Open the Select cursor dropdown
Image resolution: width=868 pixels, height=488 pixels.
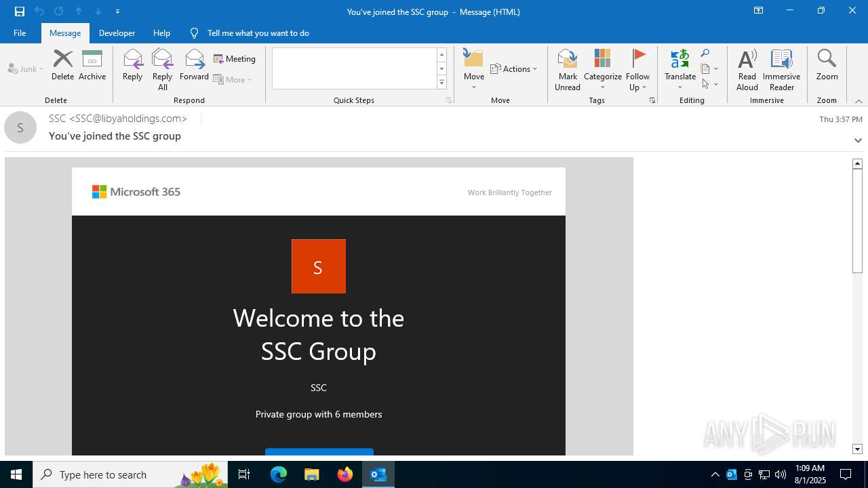709,84
